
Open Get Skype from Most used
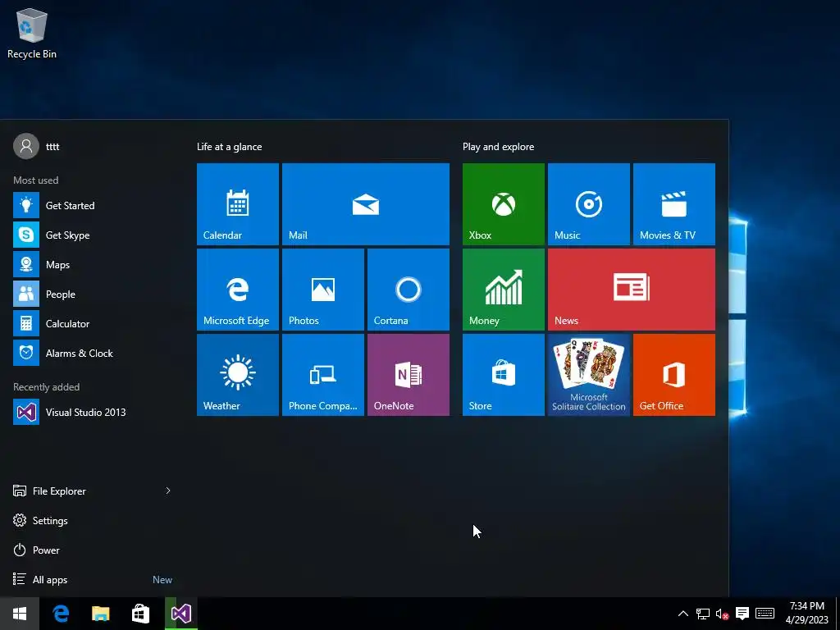[x=92, y=235]
